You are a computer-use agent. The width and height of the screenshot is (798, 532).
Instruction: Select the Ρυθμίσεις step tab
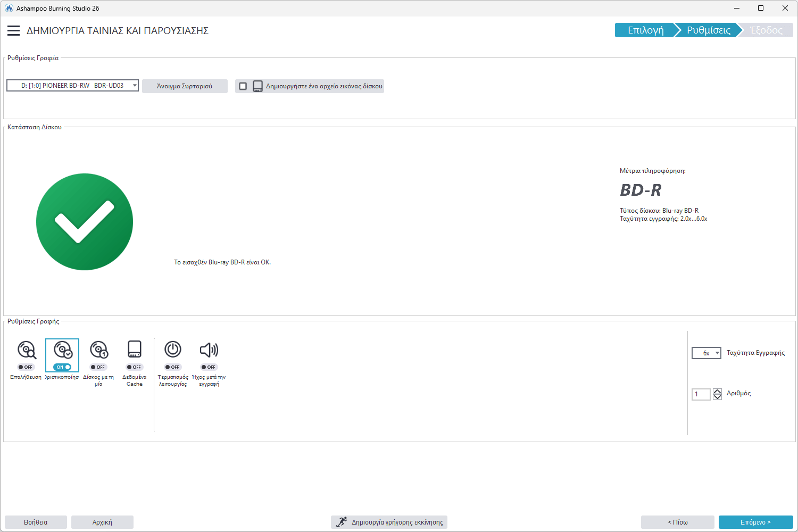pos(708,30)
